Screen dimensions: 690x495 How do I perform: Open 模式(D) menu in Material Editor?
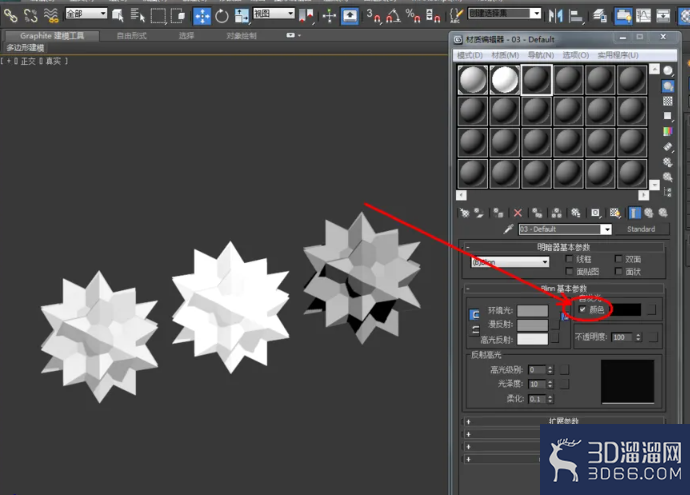470,55
